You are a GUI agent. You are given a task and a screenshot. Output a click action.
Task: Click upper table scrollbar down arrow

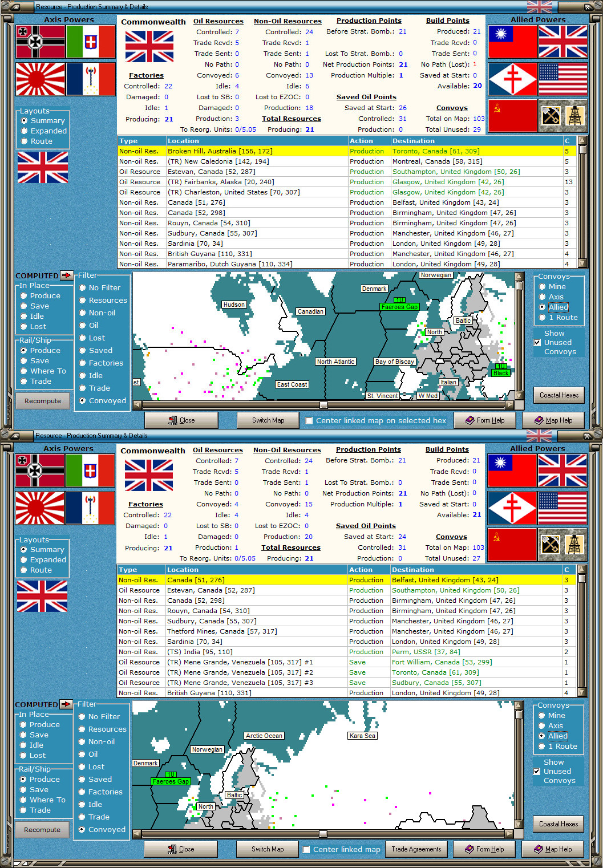pyautogui.click(x=582, y=263)
